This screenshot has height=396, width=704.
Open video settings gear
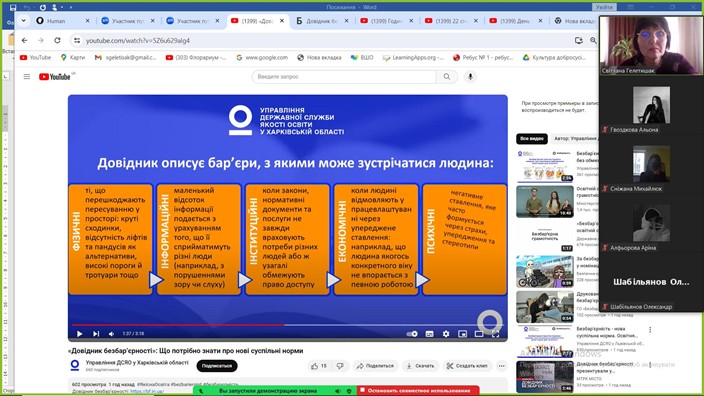[446, 334]
